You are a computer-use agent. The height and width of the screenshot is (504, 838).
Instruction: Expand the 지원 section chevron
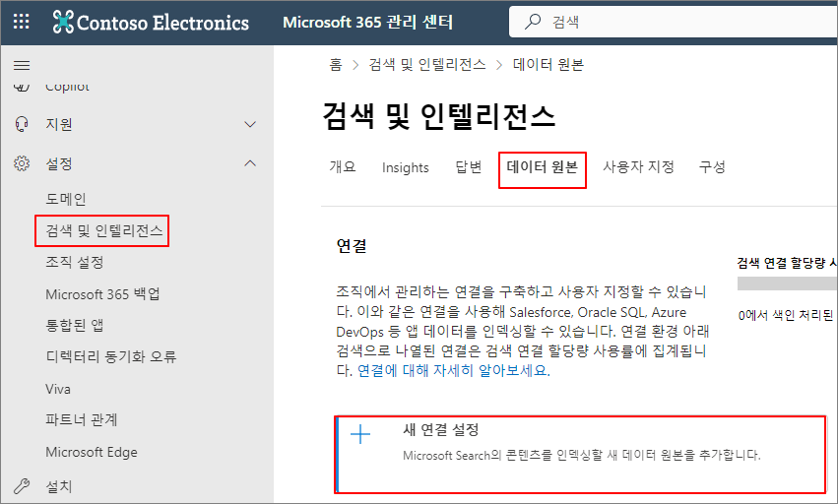[x=250, y=125]
